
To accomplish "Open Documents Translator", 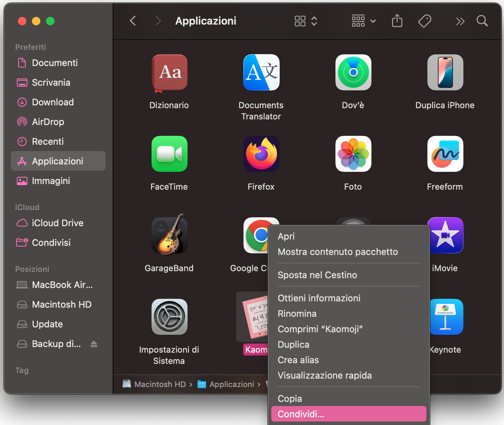I will point(261,72).
